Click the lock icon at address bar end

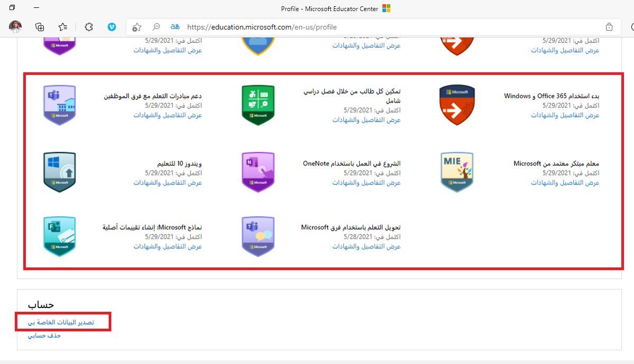click(x=609, y=27)
